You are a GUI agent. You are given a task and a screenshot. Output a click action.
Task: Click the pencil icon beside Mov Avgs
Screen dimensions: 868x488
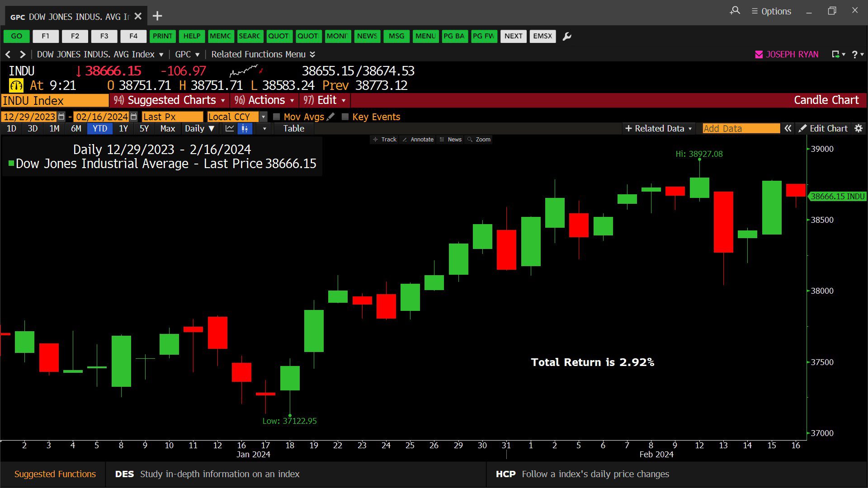(x=330, y=117)
